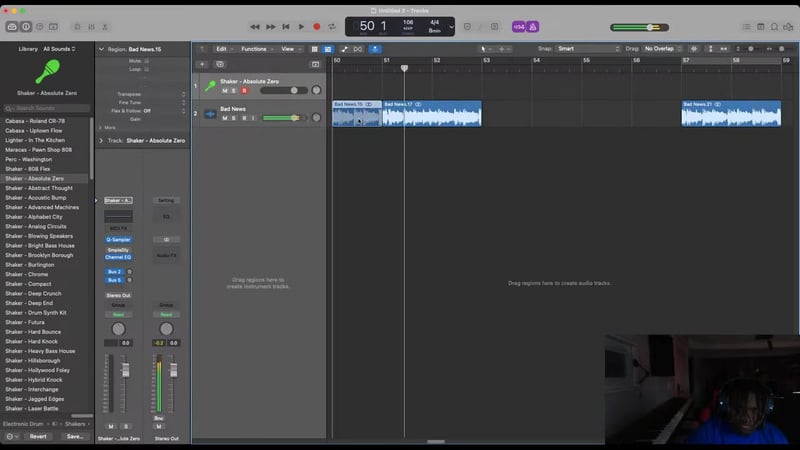Toggle the Region Mute checkbox
Screen dimensions: 800x450
tap(147, 61)
